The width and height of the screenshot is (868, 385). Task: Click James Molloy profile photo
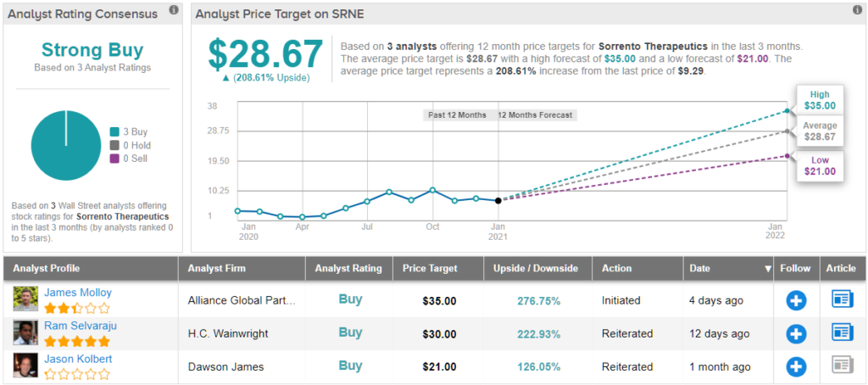point(25,299)
